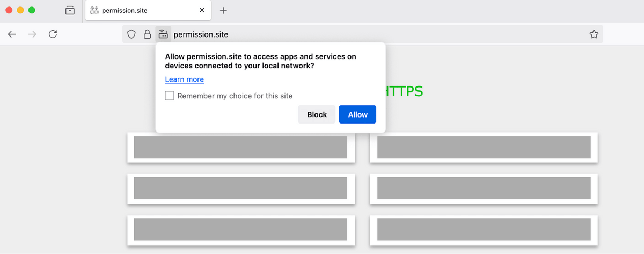
Task: Open the tracking protection shield icon
Action: tap(131, 34)
